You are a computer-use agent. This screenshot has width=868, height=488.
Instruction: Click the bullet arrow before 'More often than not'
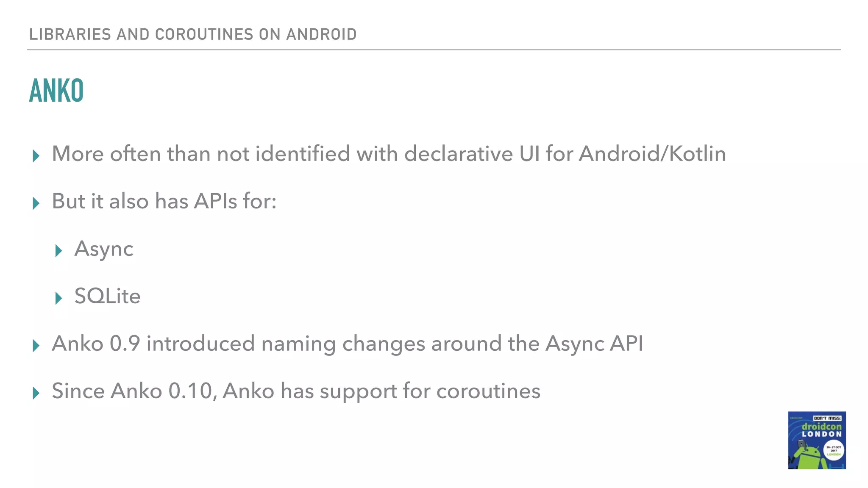click(x=36, y=156)
